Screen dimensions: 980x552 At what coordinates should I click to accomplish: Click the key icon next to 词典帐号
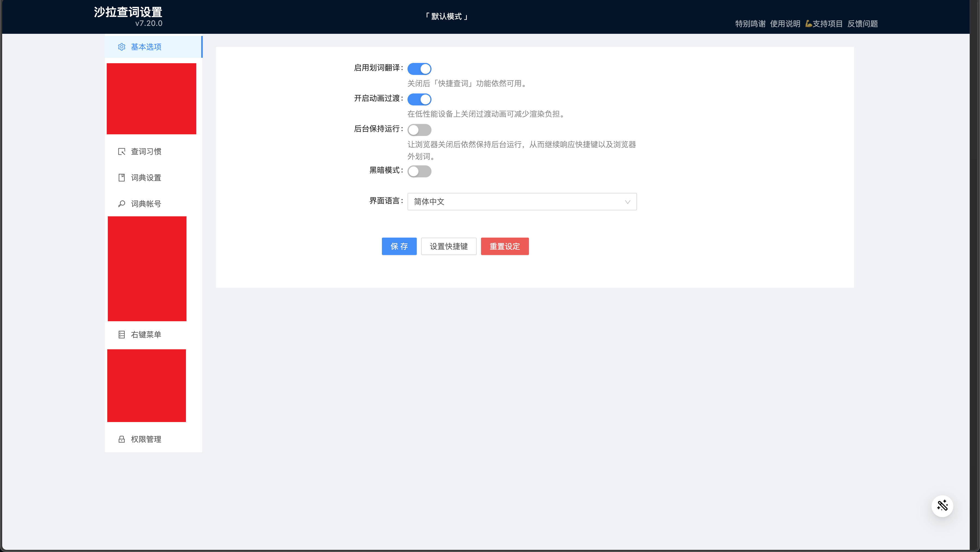(121, 204)
